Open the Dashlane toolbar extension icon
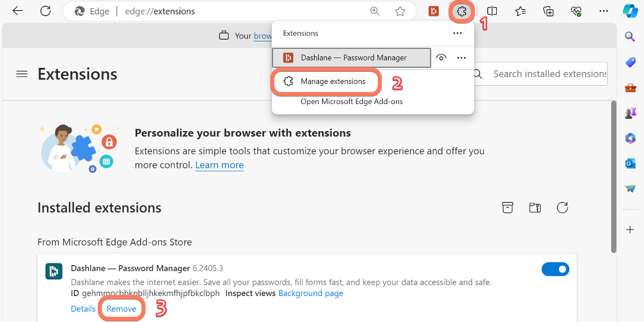This screenshot has width=644, height=322. (x=434, y=11)
